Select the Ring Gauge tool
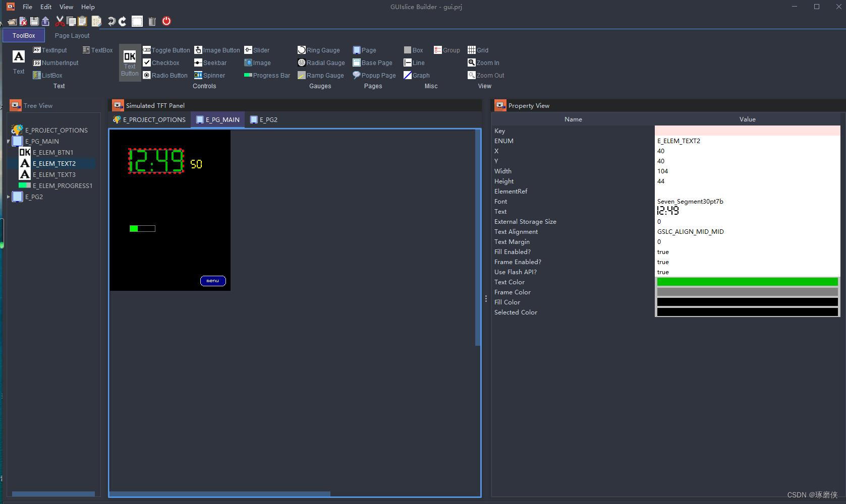This screenshot has height=504, width=846. coord(319,50)
